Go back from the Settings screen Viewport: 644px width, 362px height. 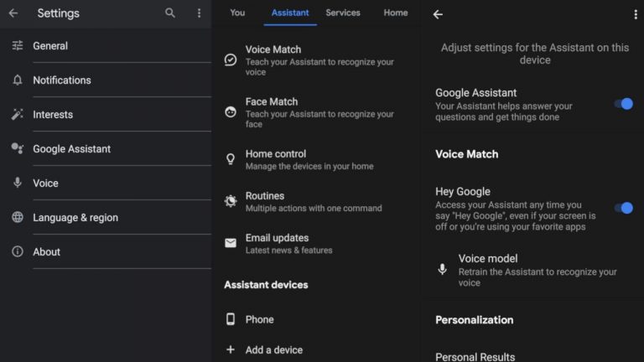click(13, 13)
